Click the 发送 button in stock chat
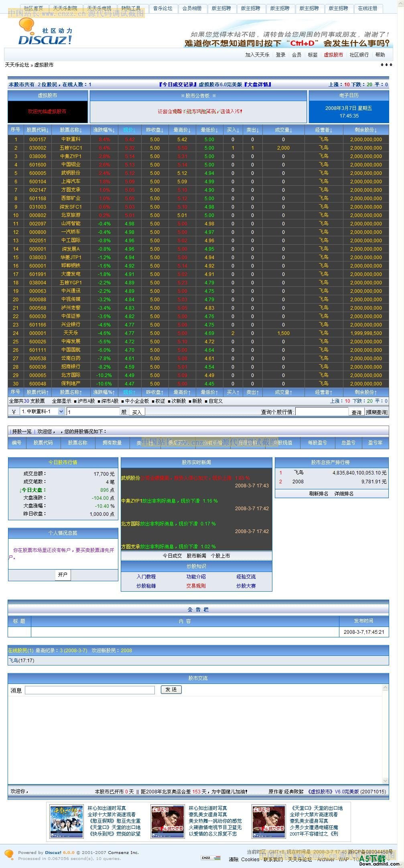 [x=171, y=689]
